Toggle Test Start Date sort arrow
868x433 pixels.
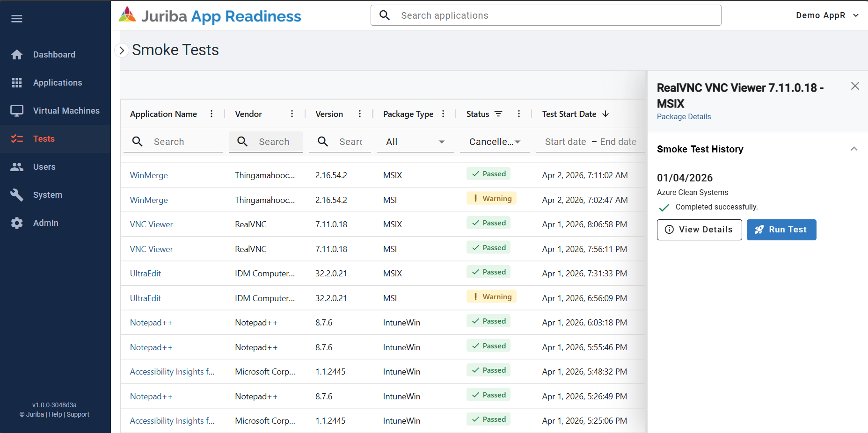605,114
